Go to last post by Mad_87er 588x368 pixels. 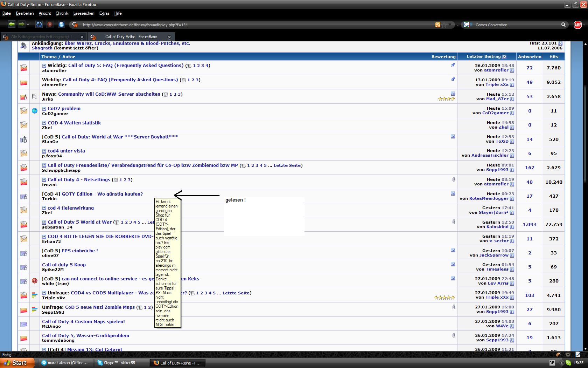(x=512, y=99)
